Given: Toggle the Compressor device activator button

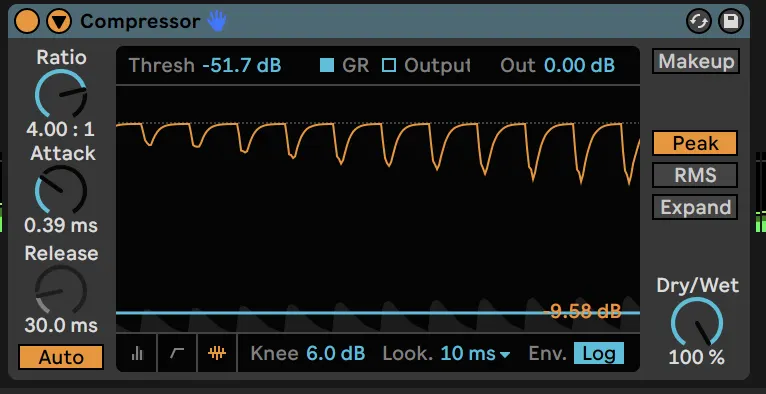Looking at the screenshot, I should 27,21.
